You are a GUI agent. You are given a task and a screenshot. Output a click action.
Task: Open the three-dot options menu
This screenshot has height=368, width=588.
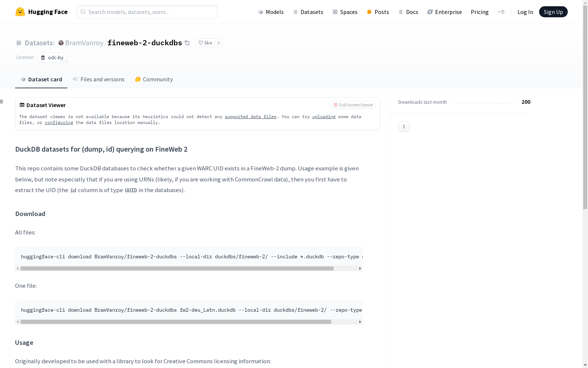[x=404, y=127]
